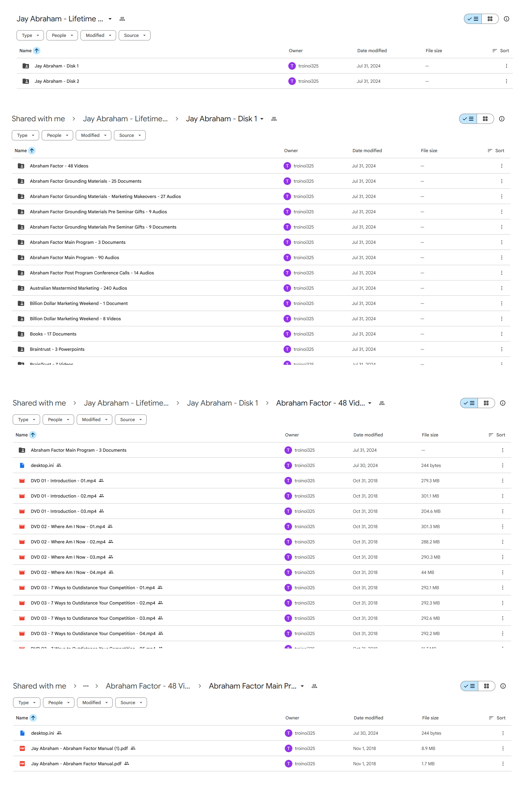Screen dimensions: 532x792
Task: Expand Jay Abraham - Lifetime title dropdown arrow
Action: click(x=110, y=19)
